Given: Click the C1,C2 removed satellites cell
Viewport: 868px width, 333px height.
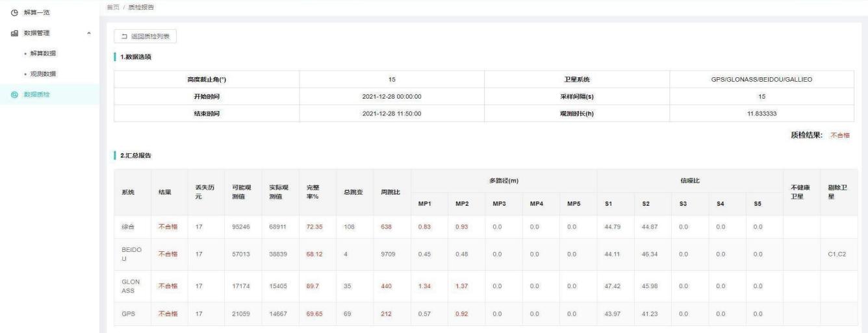Looking at the screenshot, I should 836,254.
